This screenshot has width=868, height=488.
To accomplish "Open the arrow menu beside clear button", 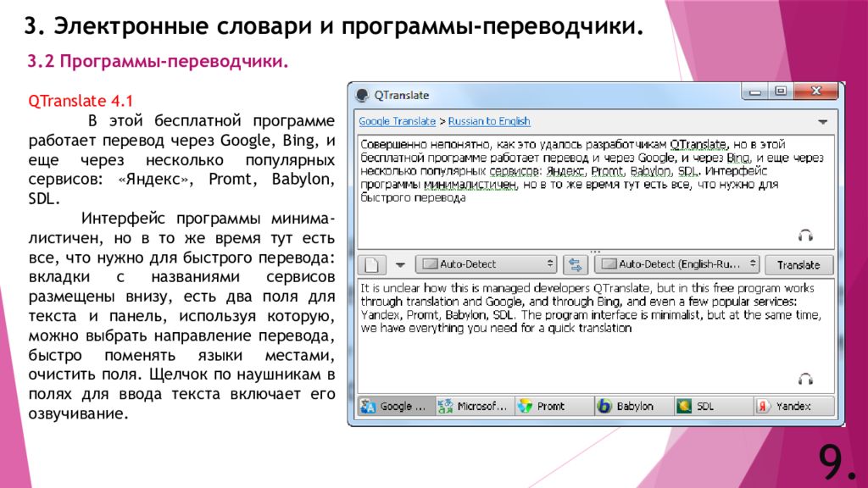I will tap(400, 265).
